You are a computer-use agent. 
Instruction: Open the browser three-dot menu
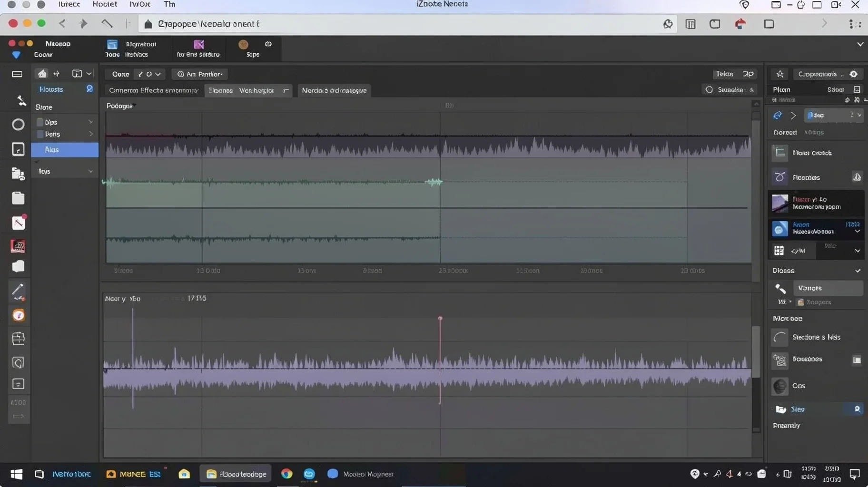855,24
